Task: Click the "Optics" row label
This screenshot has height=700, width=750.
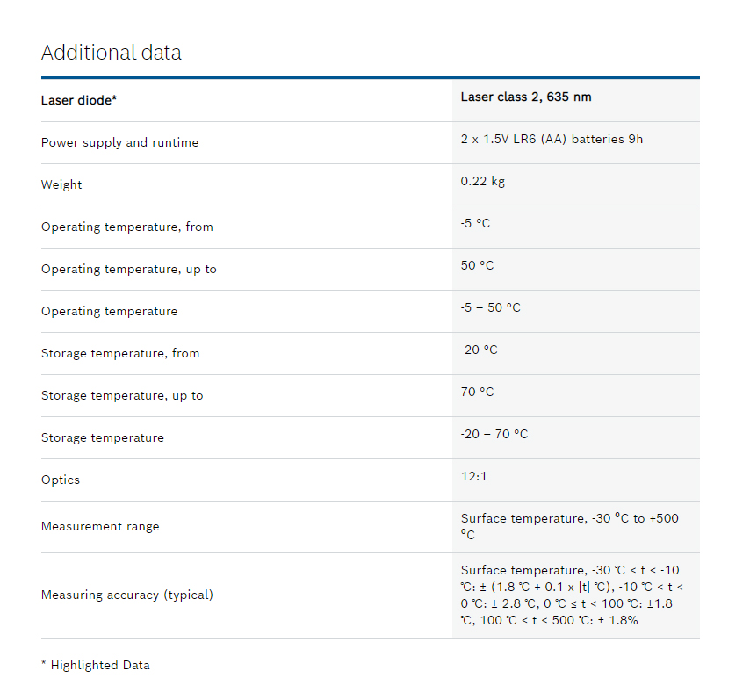Action: [x=61, y=480]
